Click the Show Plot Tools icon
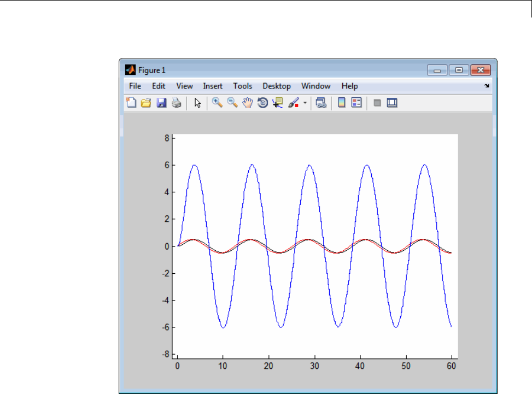 pyautogui.click(x=392, y=103)
